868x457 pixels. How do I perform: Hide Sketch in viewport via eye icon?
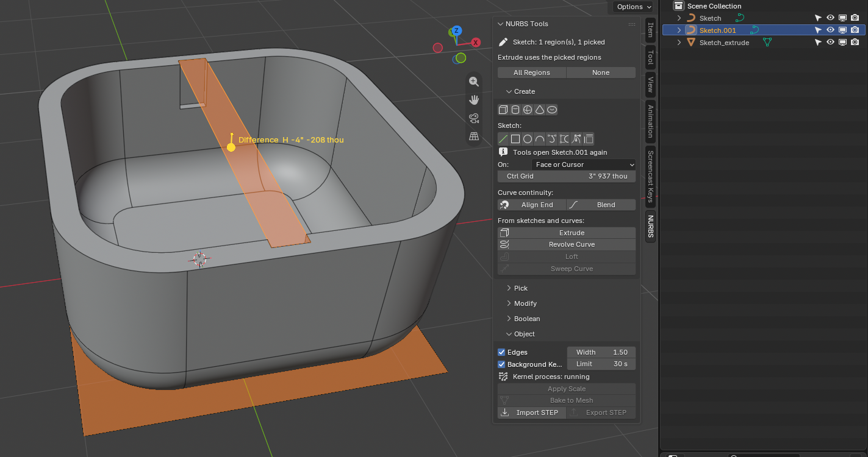(x=830, y=18)
